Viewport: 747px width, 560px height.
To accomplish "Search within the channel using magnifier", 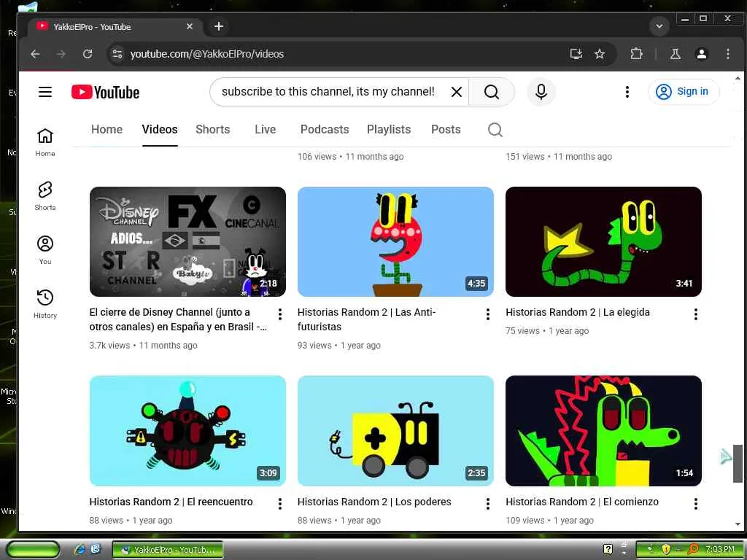I will (x=495, y=130).
